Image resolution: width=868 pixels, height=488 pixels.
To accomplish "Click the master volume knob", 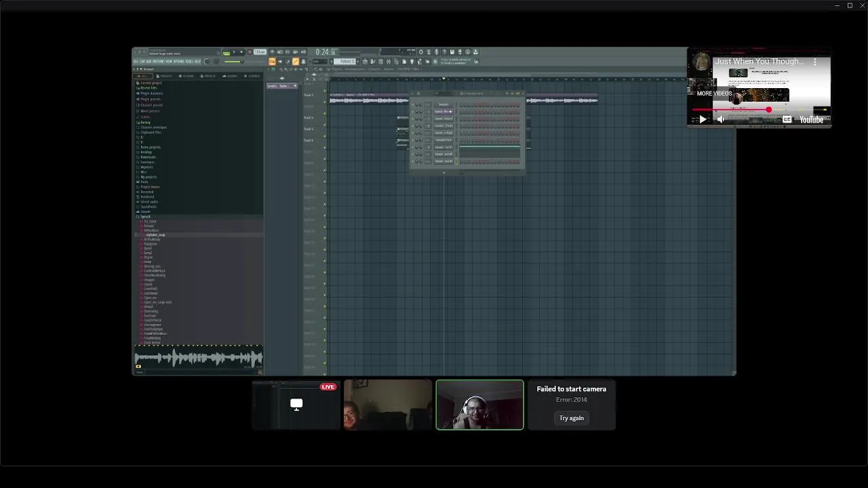I will pyautogui.click(x=207, y=62).
